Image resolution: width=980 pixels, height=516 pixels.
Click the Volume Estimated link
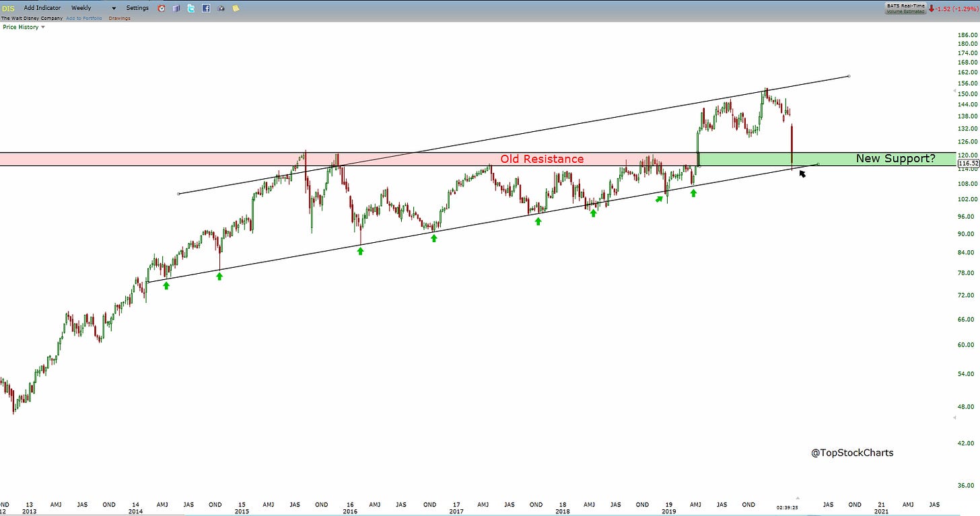coord(905,11)
